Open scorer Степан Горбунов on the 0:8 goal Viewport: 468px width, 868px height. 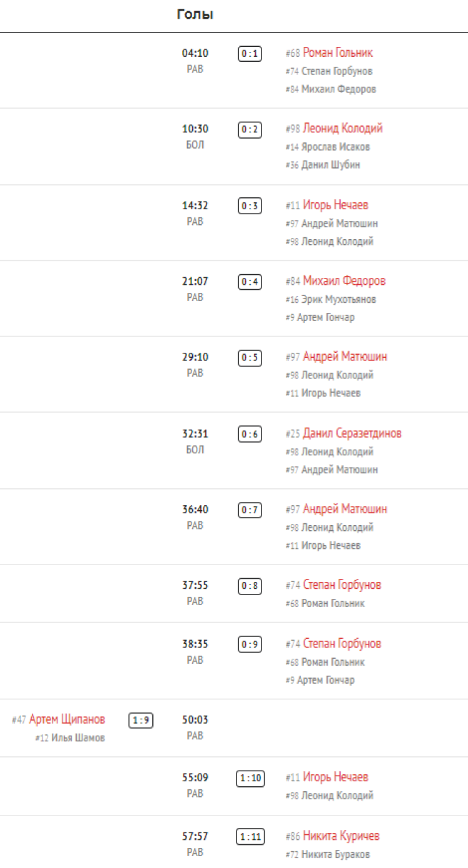(x=342, y=585)
